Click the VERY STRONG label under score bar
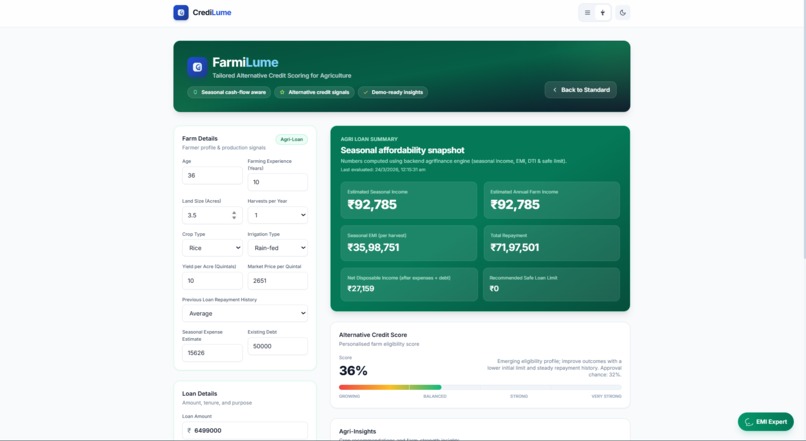 click(607, 396)
